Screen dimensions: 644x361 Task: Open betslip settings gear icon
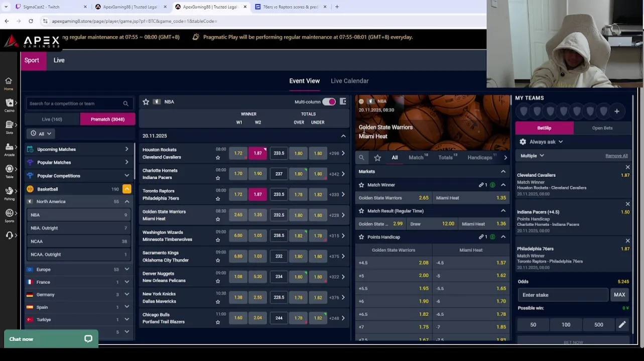pos(523,142)
